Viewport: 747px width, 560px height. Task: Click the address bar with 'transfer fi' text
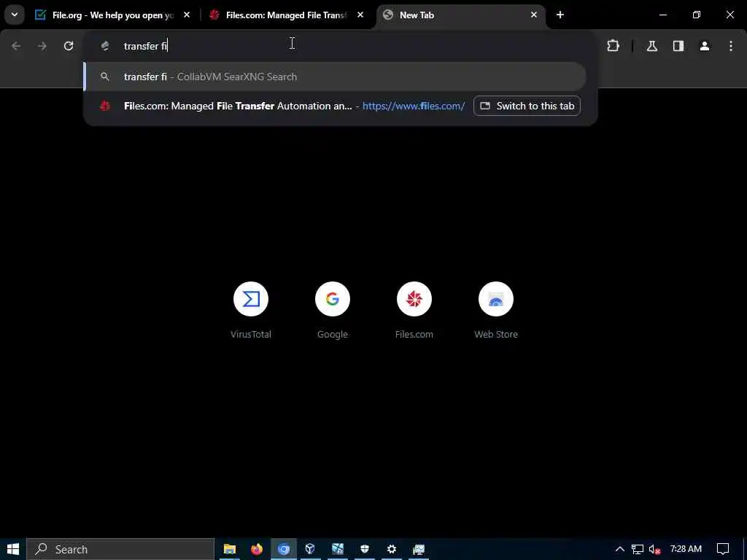(340, 46)
